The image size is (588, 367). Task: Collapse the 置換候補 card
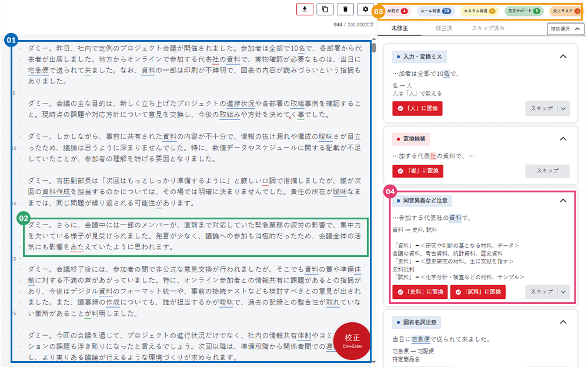click(563, 139)
